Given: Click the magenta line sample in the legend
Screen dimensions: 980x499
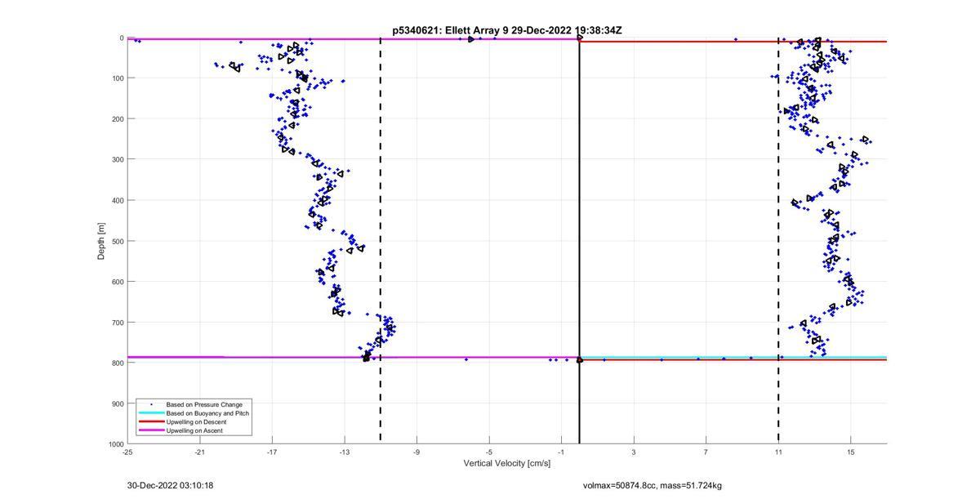Looking at the screenshot, I should [150, 430].
